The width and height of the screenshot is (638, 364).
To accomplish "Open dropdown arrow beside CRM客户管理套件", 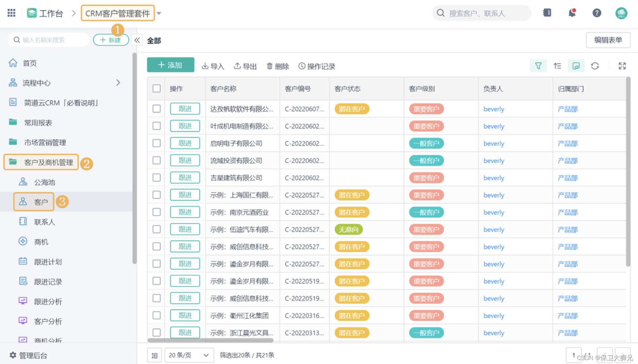I will click(159, 13).
